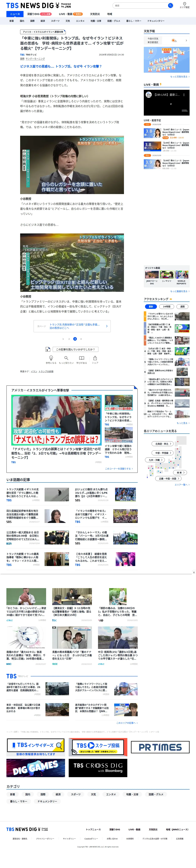Click the 学びがある book icon
The image size is (196, 868).
click(x=82, y=358)
